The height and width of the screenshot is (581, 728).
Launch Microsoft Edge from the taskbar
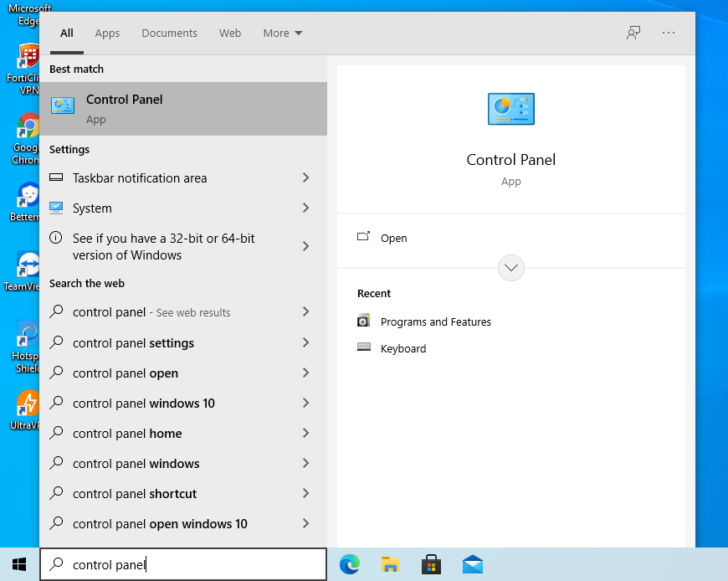(350, 564)
